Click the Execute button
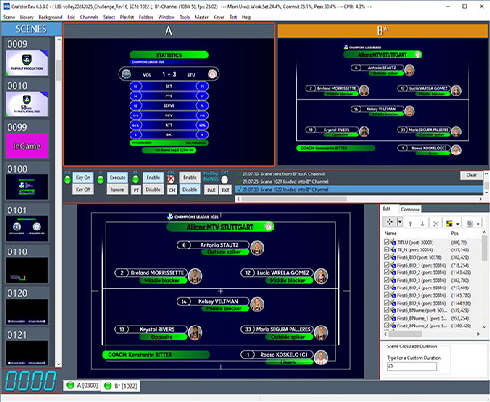Image resolution: width=490 pixels, height=402 pixels. click(x=117, y=178)
